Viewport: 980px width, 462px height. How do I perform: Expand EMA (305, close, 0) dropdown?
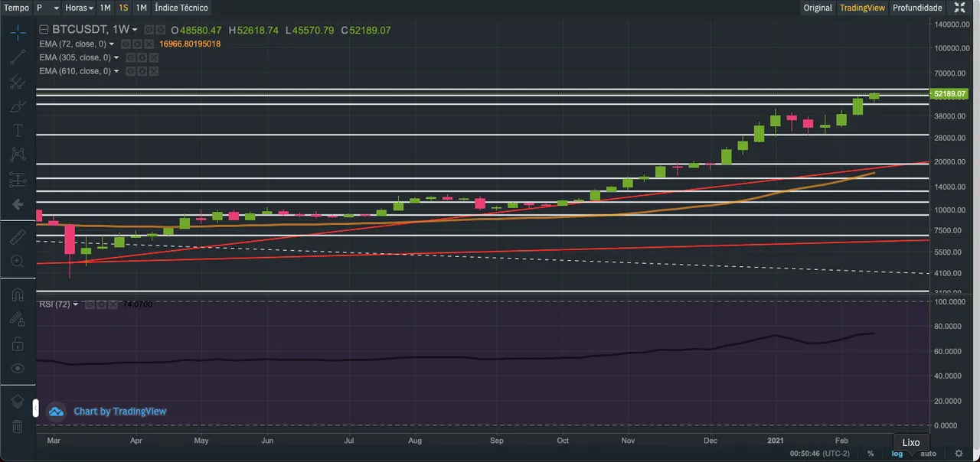point(116,57)
